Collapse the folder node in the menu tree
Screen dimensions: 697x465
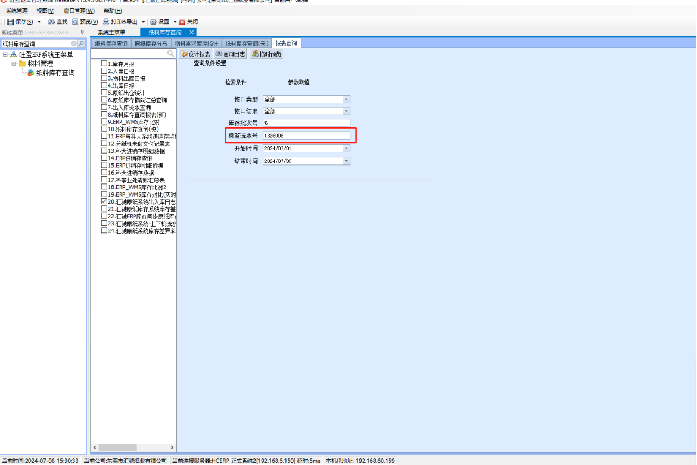click(x=14, y=64)
